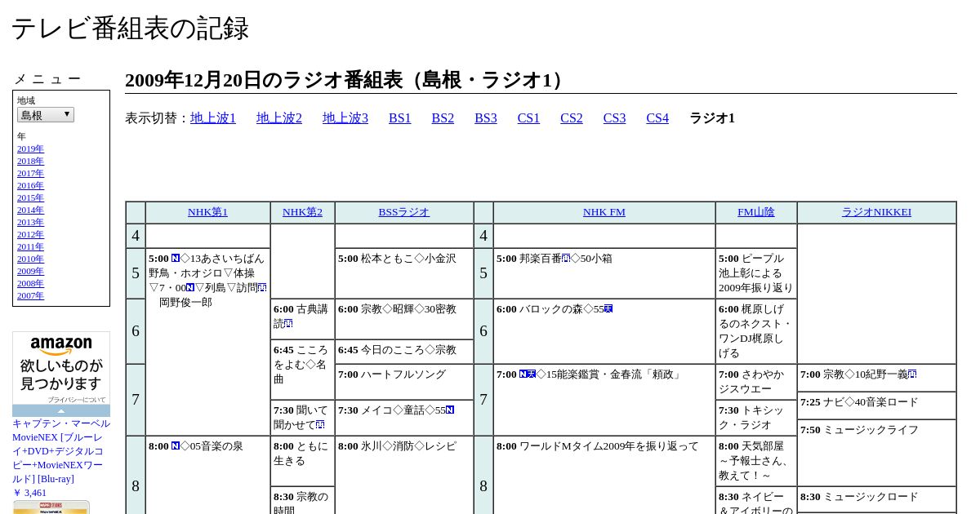
Task: Click the news icon after 7・00 in NHK第1
Action: click(x=190, y=288)
